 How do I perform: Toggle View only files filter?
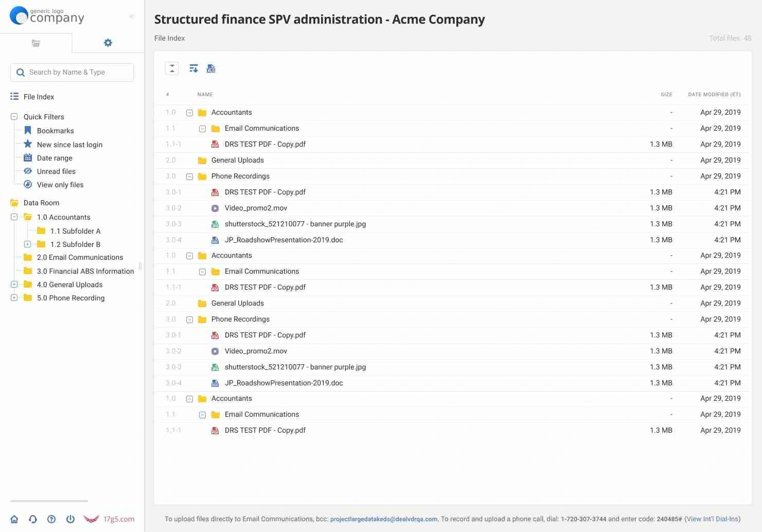click(60, 185)
